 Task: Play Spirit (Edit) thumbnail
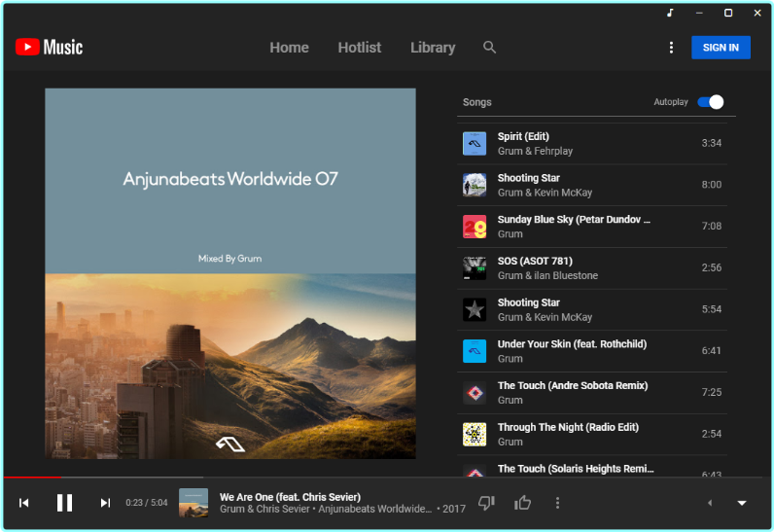pos(475,144)
